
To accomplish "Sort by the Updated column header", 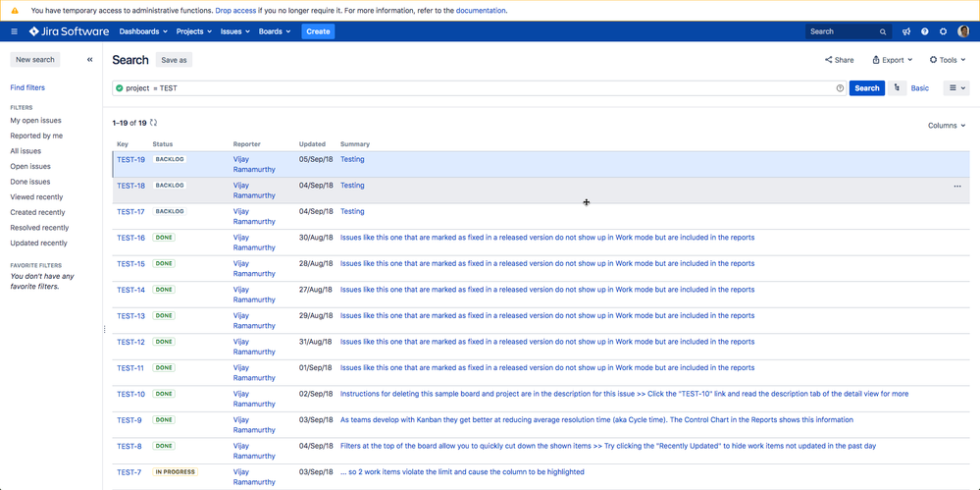I will point(312,144).
